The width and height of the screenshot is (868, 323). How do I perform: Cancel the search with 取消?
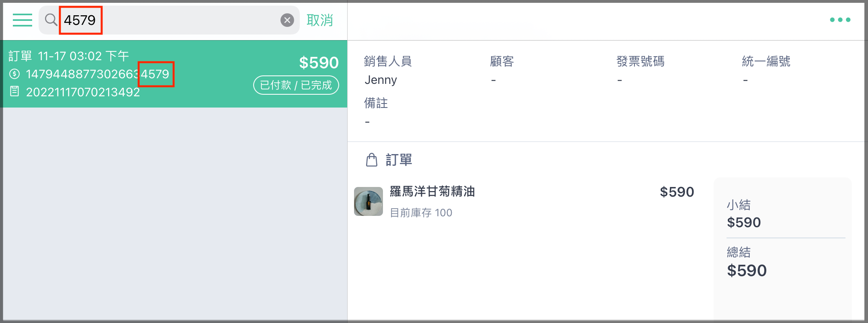pyautogui.click(x=320, y=20)
